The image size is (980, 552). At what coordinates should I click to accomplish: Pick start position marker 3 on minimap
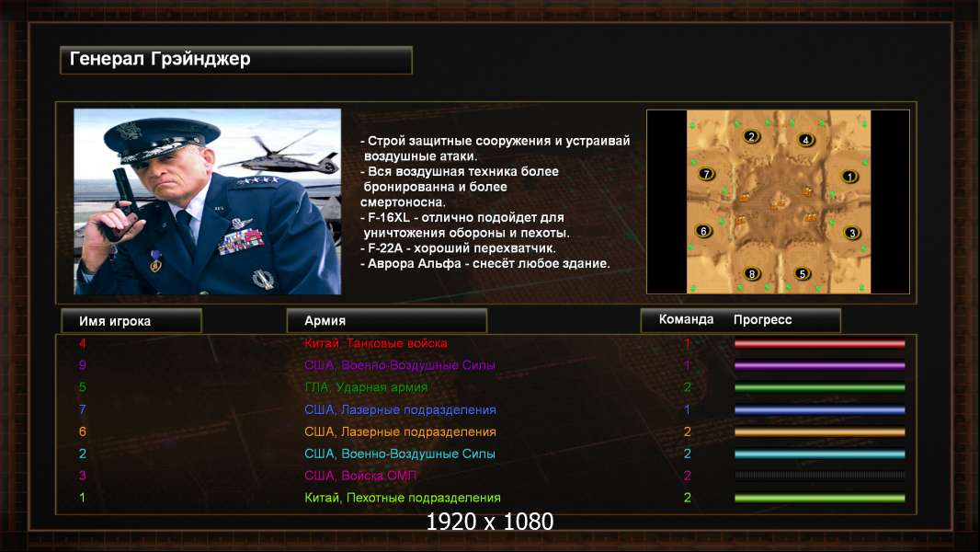tap(852, 233)
